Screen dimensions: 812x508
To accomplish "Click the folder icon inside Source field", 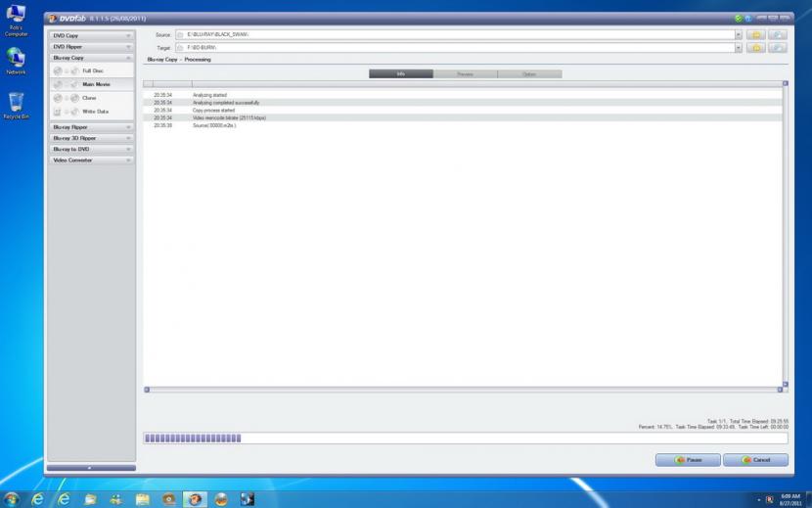I will tap(180, 34).
